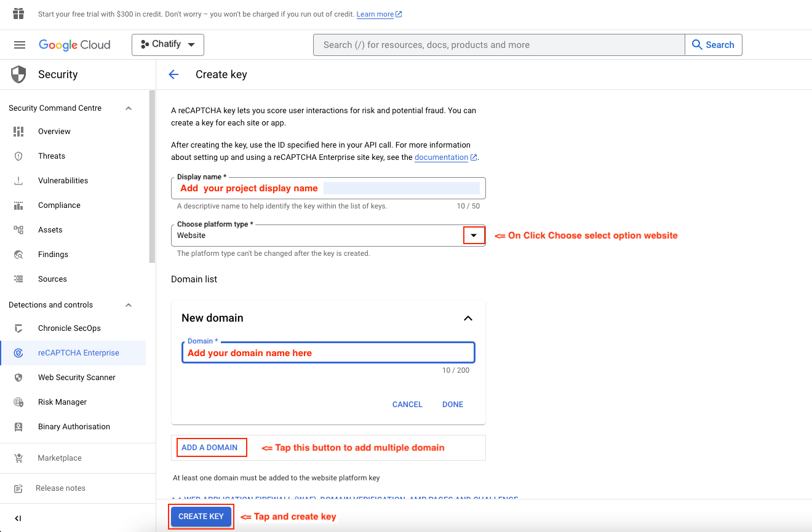Select Threats in the sidebar
Screen dimensions: 812x532
[52, 156]
